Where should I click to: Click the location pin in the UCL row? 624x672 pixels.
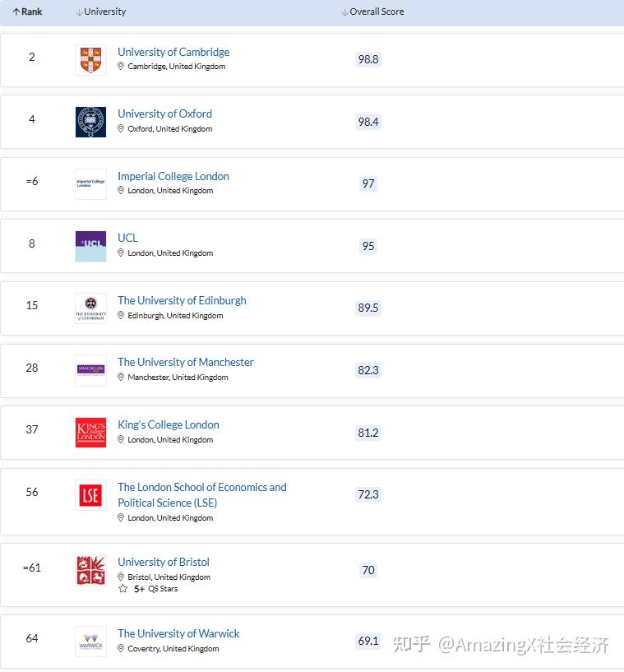tap(121, 253)
